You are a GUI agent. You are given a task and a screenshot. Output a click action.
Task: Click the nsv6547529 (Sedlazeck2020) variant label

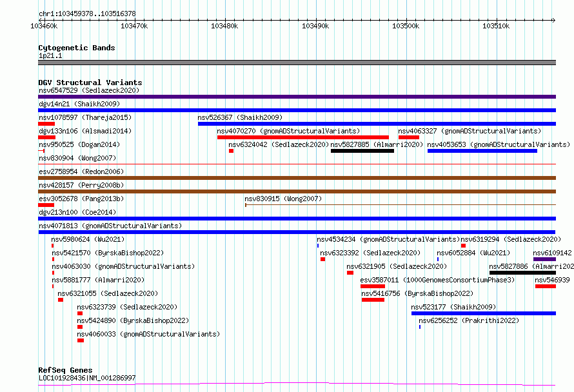pyautogui.click(x=89, y=90)
